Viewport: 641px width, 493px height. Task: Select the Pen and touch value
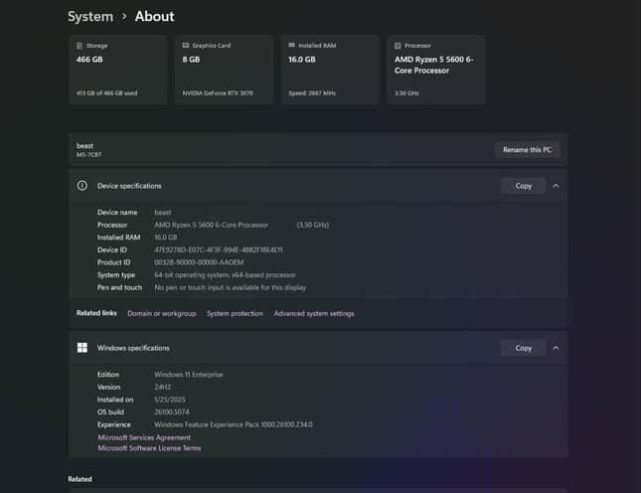tap(230, 287)
